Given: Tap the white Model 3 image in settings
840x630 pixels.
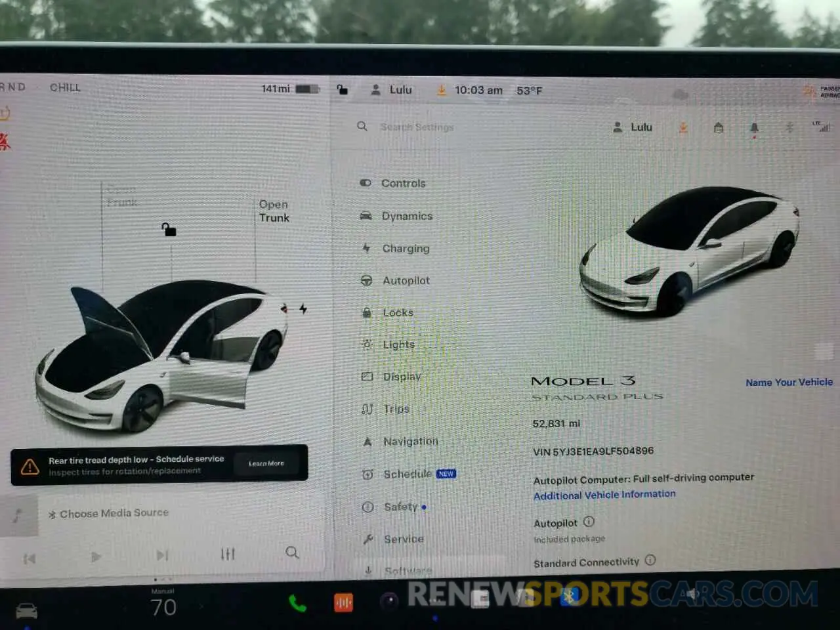Looking at the screenshot, I should pyautogui.click(x=688, y=251).
